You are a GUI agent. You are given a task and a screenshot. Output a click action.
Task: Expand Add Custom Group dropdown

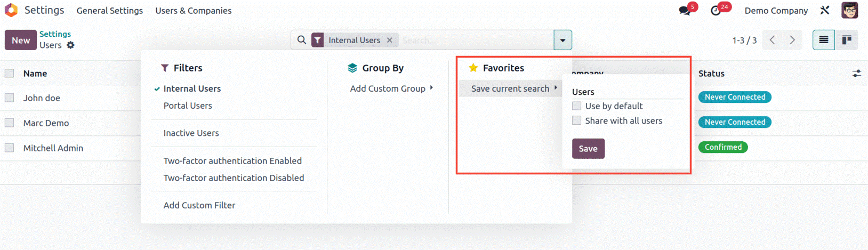tap(391, 88)
